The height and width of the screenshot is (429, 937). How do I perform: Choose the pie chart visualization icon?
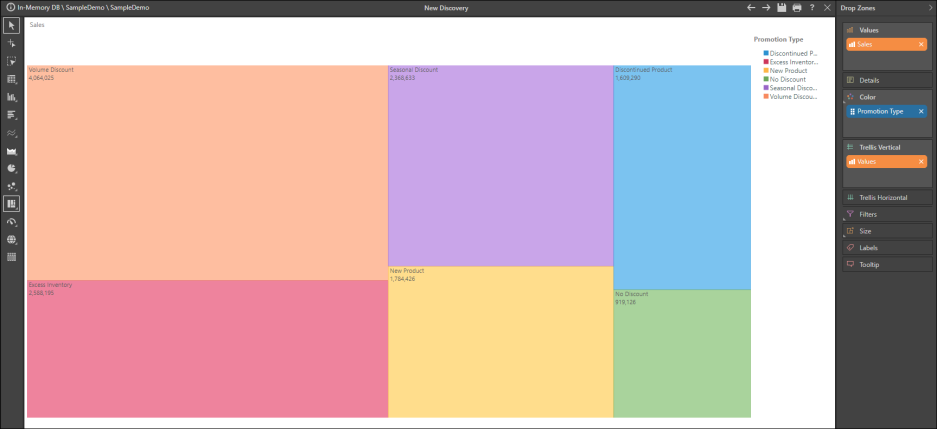click(11, 168)
